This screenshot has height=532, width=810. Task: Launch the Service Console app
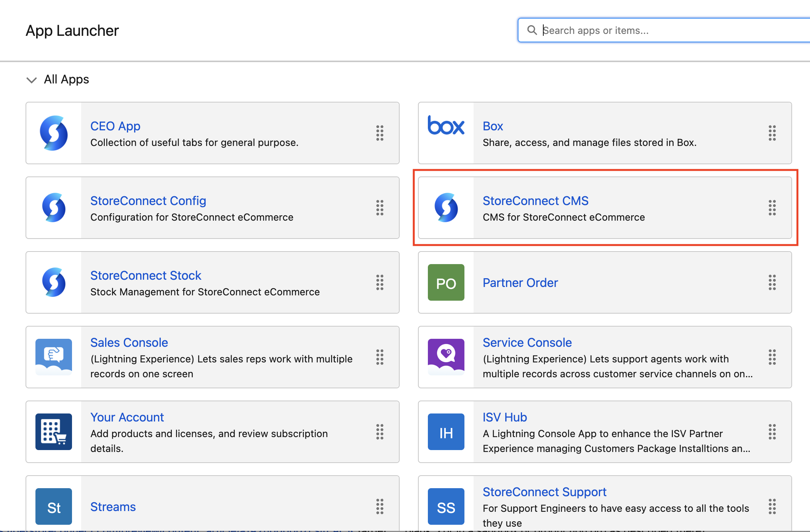click(527, 343)
